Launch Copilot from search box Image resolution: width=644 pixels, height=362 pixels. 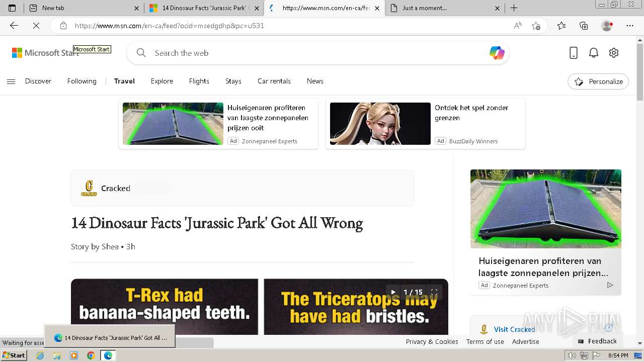click(x=497, y=53)
